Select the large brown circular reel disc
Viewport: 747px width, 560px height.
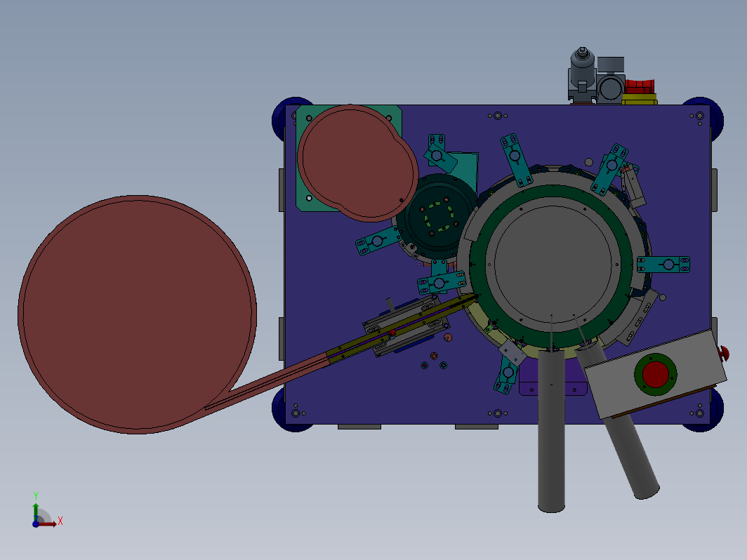[137, 314]
